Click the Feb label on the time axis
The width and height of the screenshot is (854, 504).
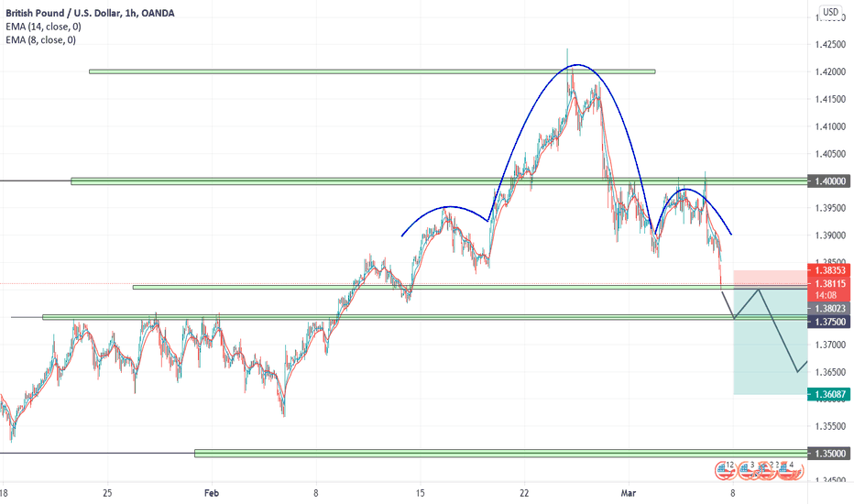tap(212, 493)
